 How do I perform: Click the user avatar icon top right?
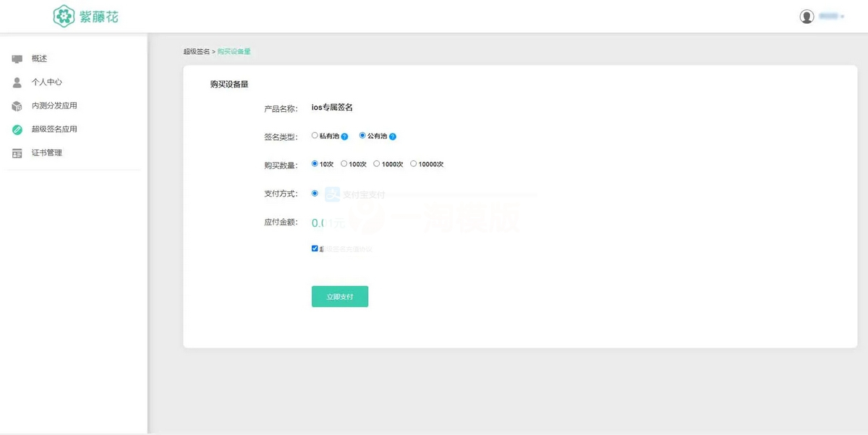tap(806, 16)
